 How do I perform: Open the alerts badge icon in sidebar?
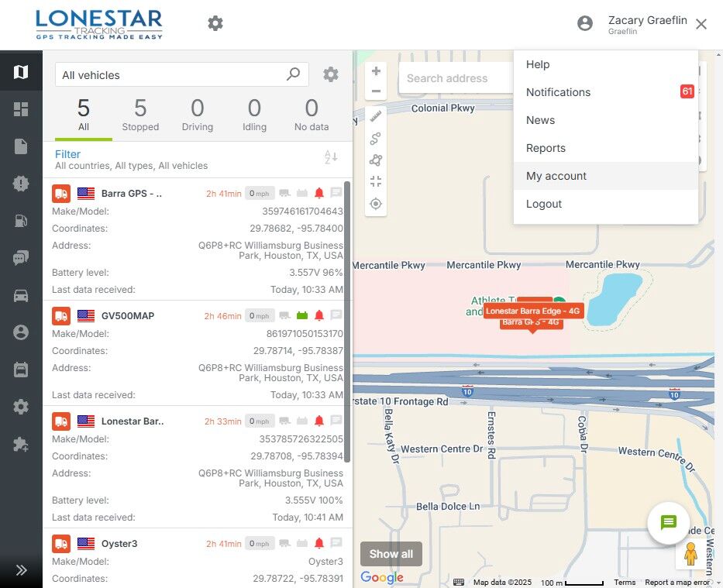(x=21, y=184)
